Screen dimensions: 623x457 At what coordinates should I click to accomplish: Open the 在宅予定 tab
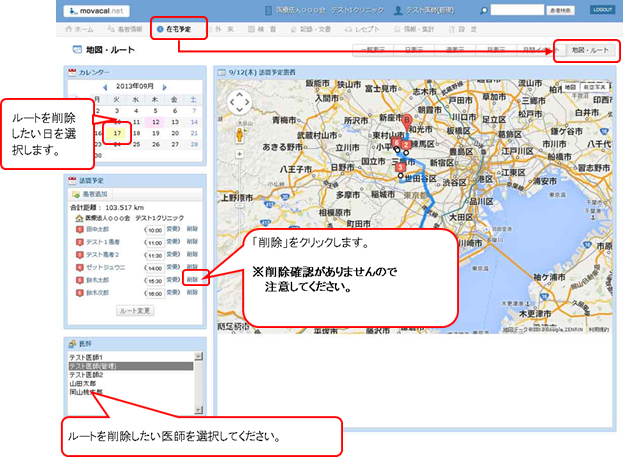(179, 30)
